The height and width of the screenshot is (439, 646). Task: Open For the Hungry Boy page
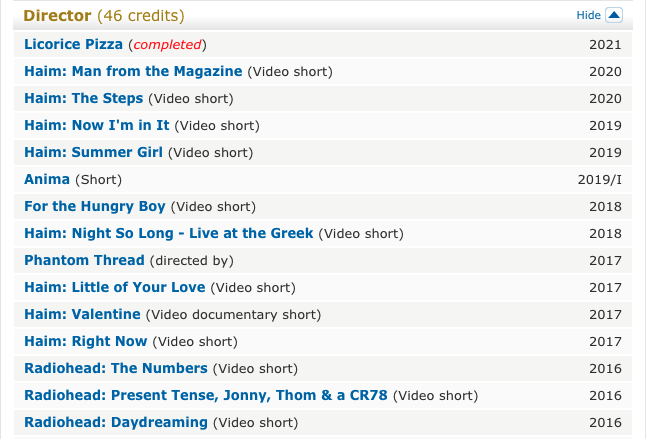pyautogui.click(x=95, y=206)
